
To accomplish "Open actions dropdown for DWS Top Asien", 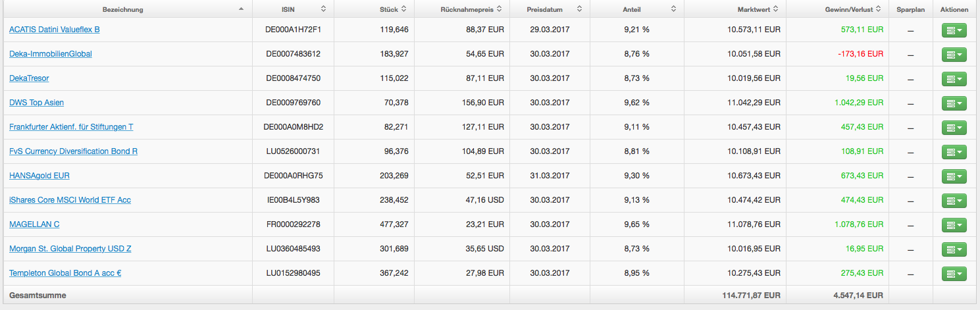I will point(954,103).
